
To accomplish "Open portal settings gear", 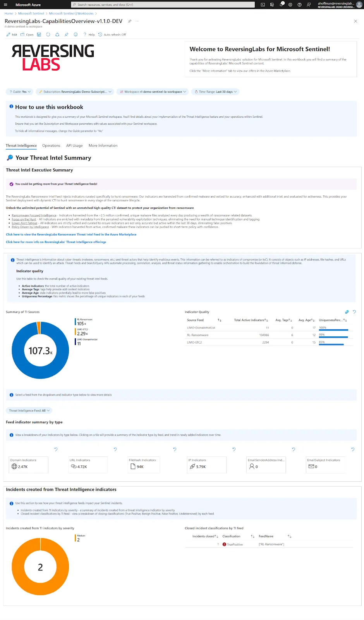I will (x=290, y=5).
